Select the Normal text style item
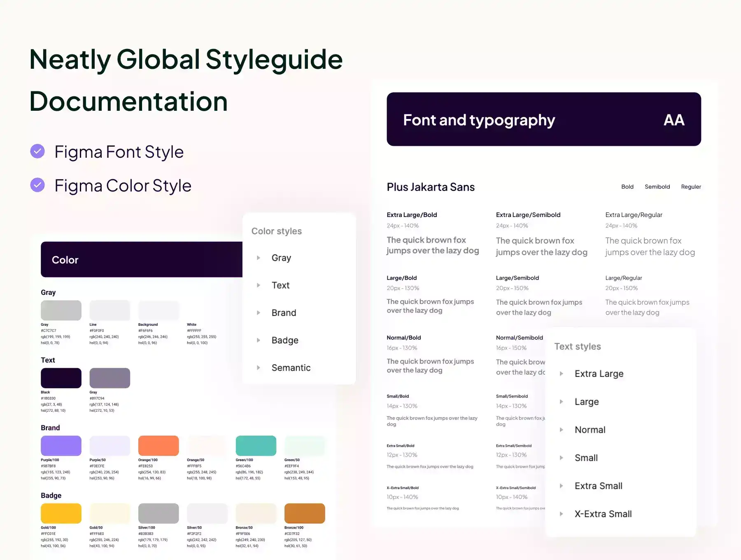Screen dimensions: 741x560 [x=590, y=430]
